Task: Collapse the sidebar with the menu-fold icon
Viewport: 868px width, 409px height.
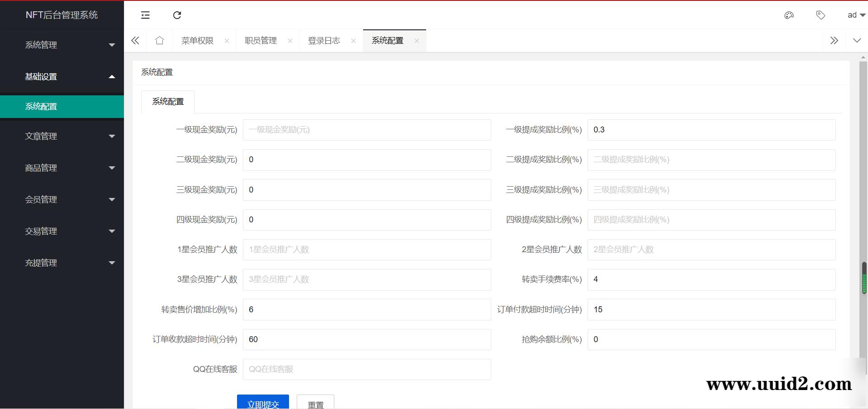Action: [x=145, y=15]
